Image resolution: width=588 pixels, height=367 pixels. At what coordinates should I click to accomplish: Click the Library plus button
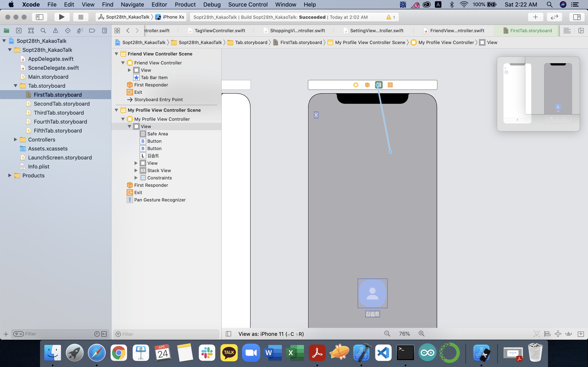[535, 17]
